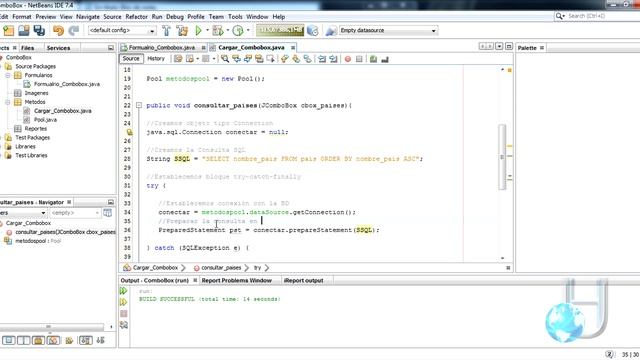640x360 pixels.
Task: Click the Find Next Occurrence icon
Action: pyautogui.click(x=248, y=59)
